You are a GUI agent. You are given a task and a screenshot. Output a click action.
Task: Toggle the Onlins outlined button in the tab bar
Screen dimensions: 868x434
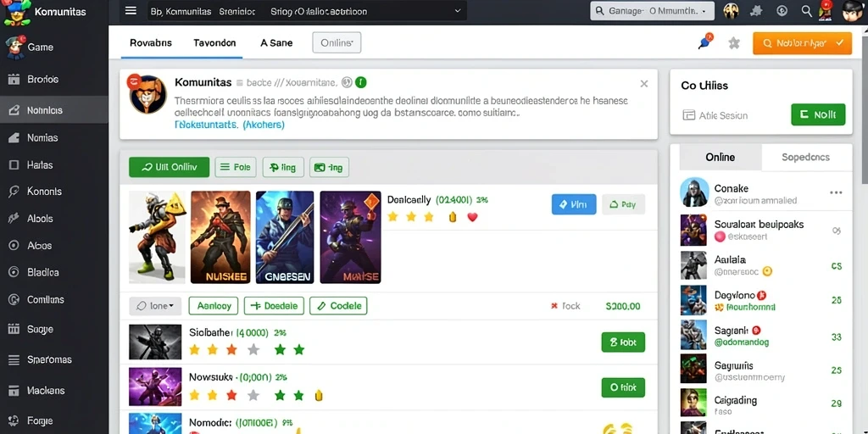[337, 42]
